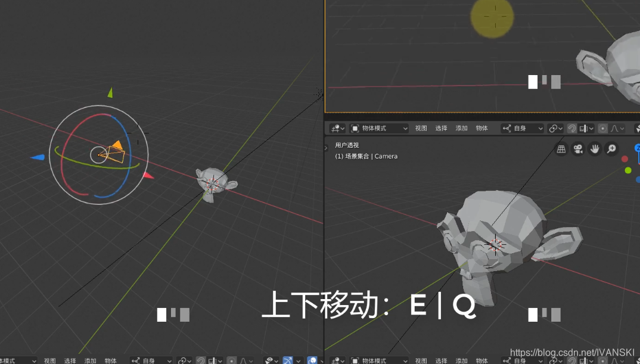The image size is (640, 364).
Task: Open 选择 menu in left viewport header
Action: (70, 361)
